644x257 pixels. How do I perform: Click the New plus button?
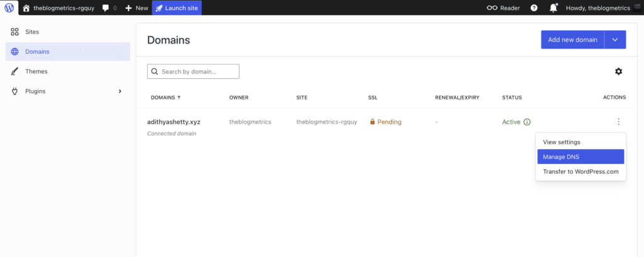coord(136,8)
